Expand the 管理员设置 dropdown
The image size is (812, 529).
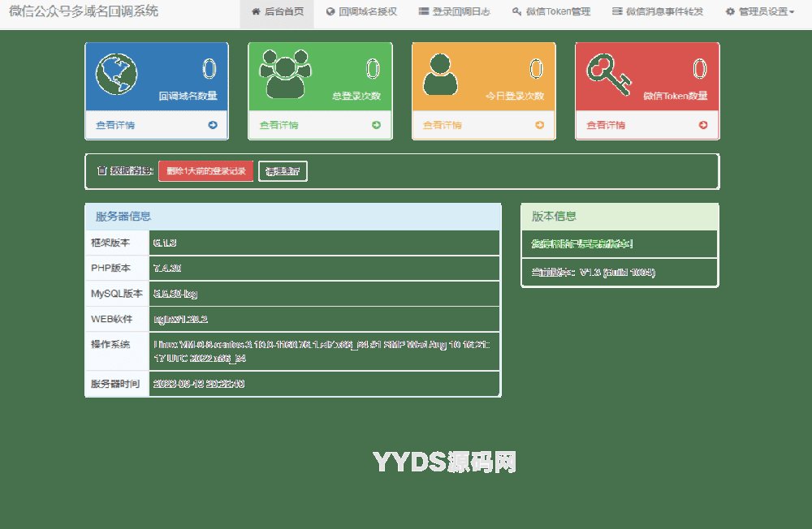click(x=760, y=11)
